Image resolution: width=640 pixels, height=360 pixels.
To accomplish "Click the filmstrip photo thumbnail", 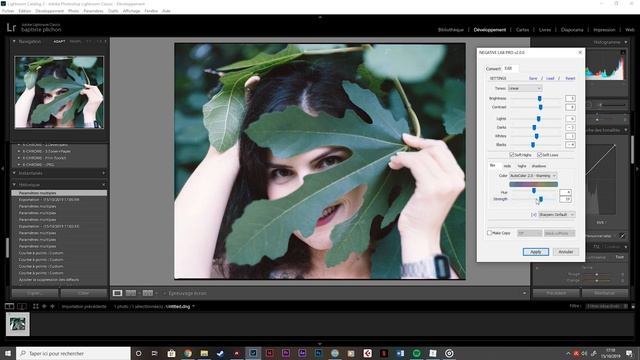I will point(18,324).
